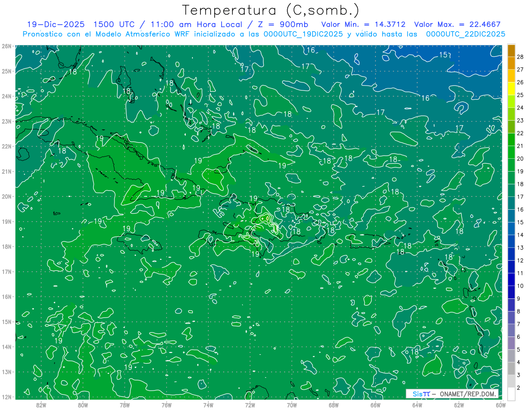Click the '17N' latitude axis label
This screenshot has height=411, width=532.
[7, 271]
